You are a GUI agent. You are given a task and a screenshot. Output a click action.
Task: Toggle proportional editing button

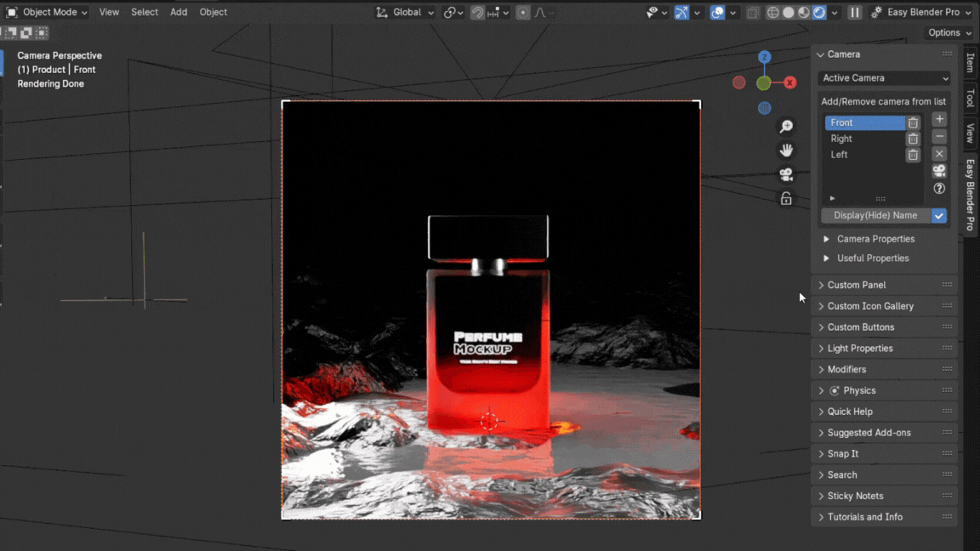(522, 13)
